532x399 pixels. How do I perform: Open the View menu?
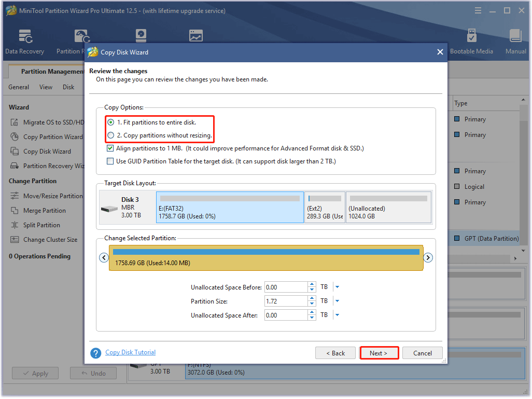click(46, 87)
